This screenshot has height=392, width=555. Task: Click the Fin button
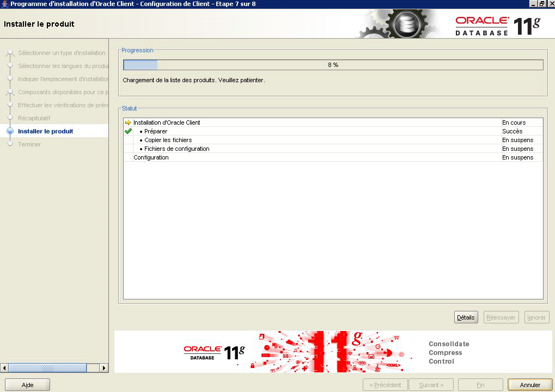(x=480, y=385)
